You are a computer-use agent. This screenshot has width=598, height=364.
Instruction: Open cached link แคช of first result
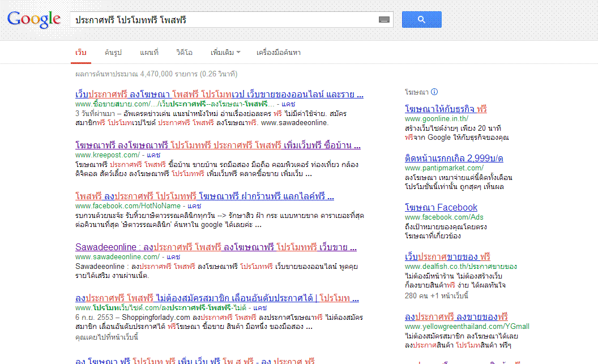point(288,104)
